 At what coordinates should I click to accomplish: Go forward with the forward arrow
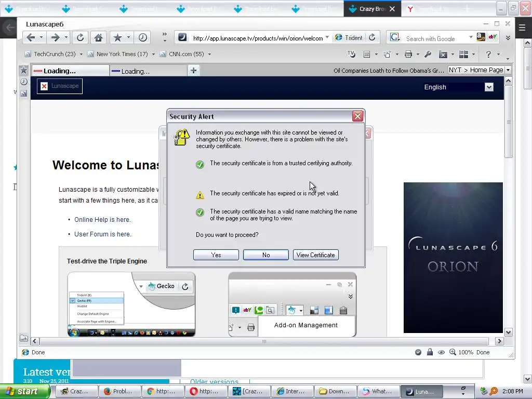pyautogui.click(x=55, y=37)
